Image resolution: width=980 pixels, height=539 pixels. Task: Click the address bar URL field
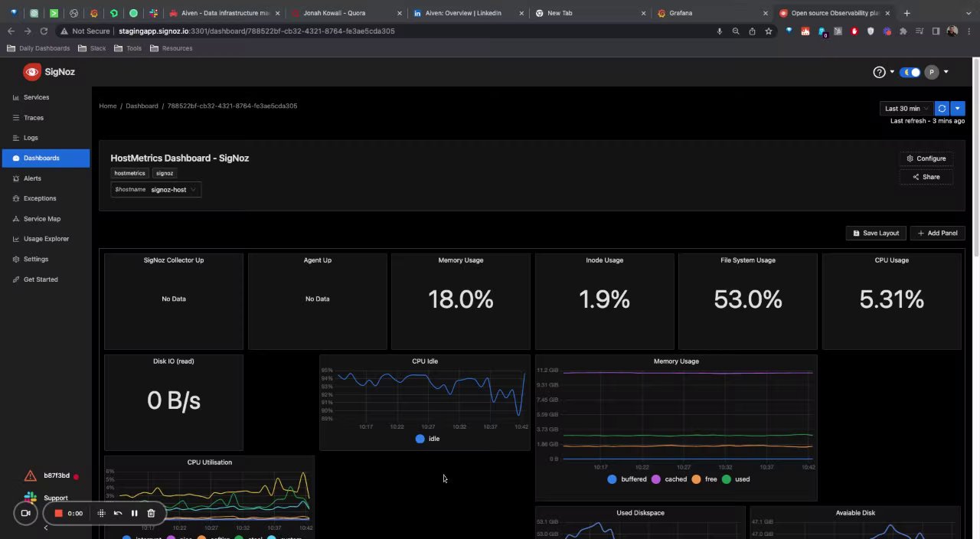[x=383, y=31]
